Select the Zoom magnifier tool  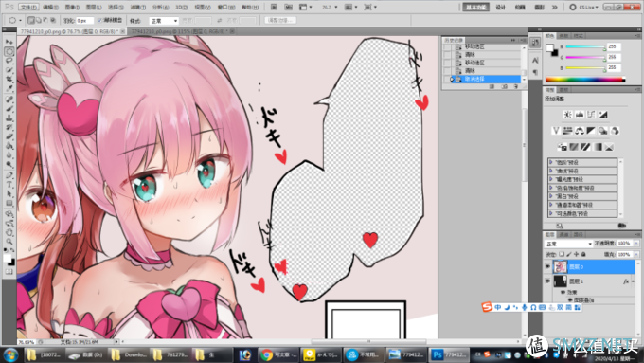(9, 242)
